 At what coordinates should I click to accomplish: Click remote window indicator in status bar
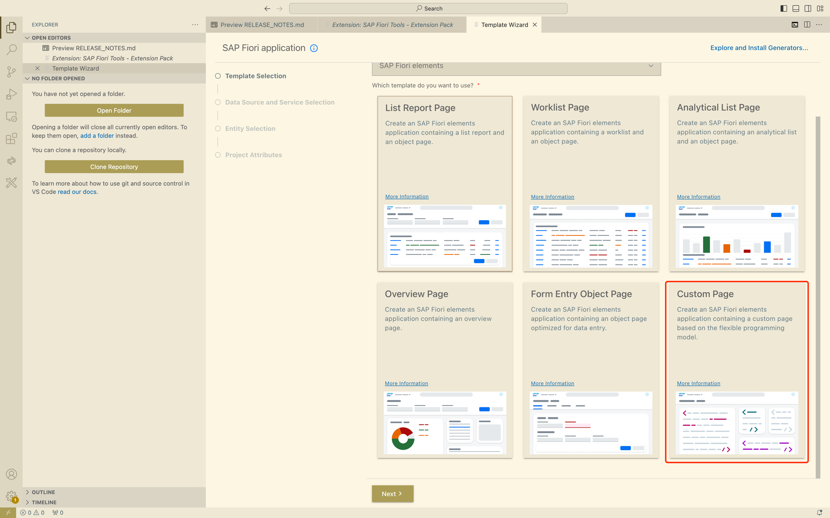point(8,513)
